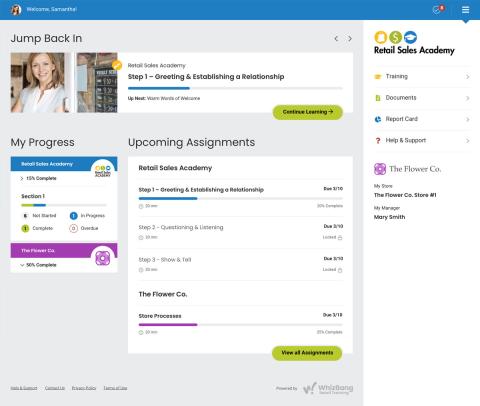Open Training in the side menu
The image size is (480, 406).
click(422, 77)
